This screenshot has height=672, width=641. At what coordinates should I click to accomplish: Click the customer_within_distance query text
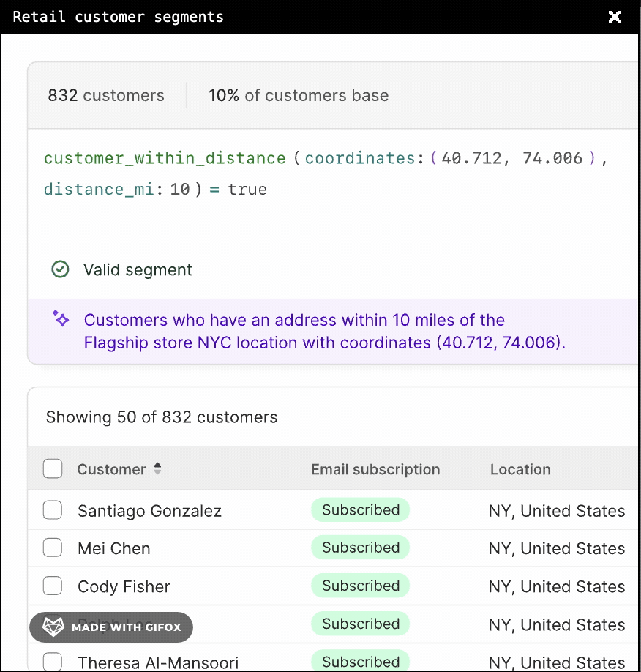165,158
